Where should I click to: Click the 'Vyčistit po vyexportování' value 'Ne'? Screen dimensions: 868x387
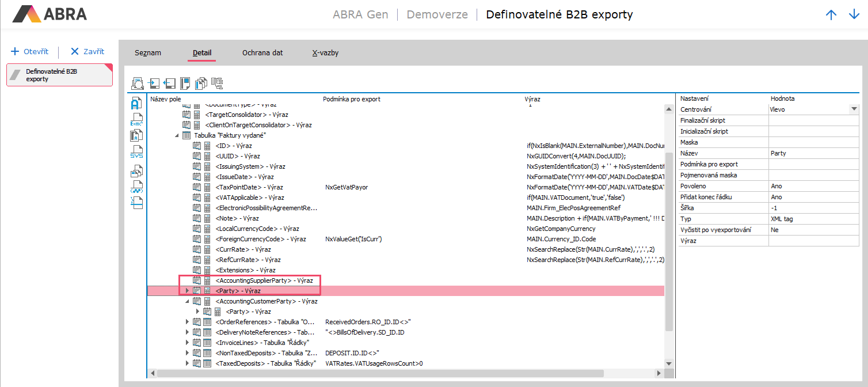point(814,230)
